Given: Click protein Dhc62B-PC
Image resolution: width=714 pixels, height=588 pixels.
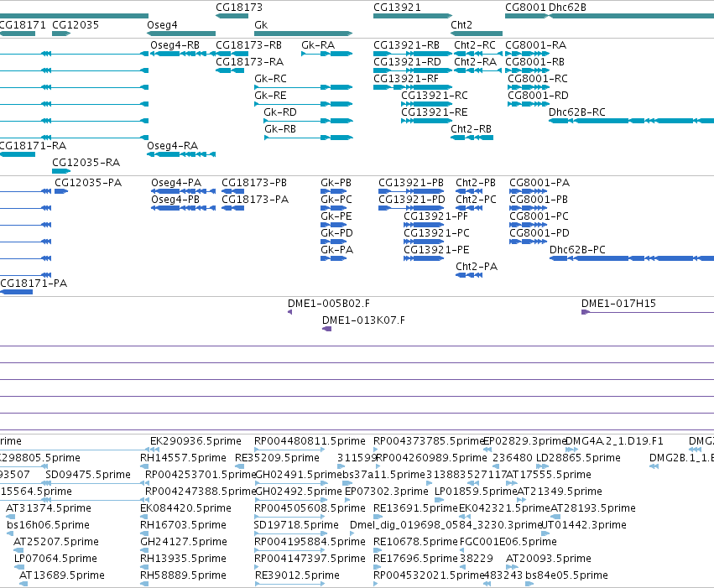Looking at the screenshot, I should click(577, 250).
